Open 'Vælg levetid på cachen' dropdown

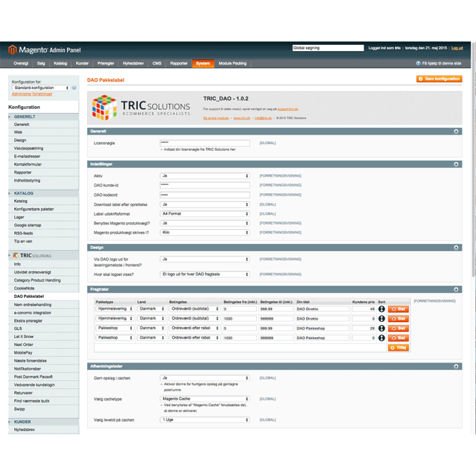[205, 420]
